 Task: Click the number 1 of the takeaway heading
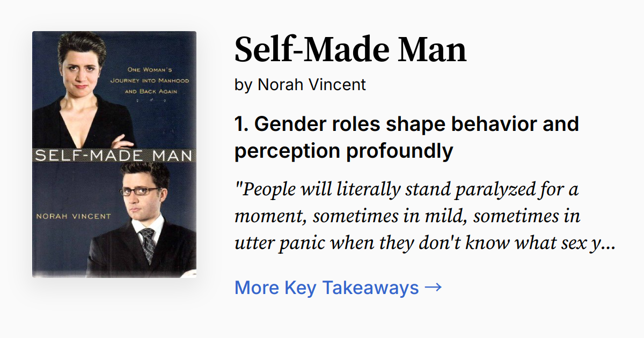[x=240, y=124]
